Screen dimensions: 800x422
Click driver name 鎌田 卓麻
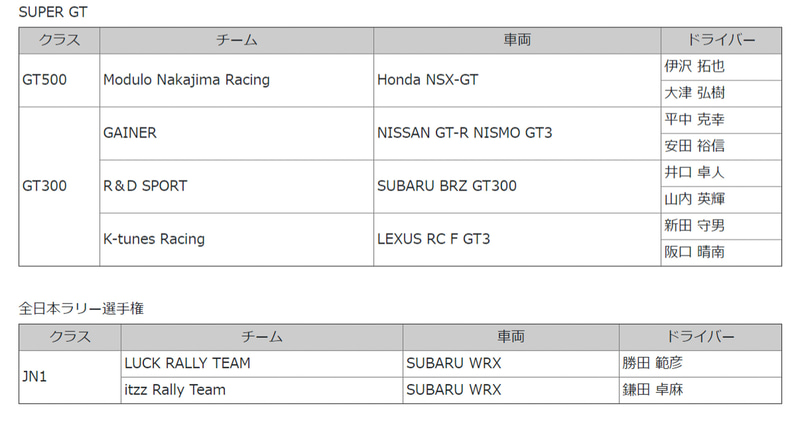click(x=653, y=390)
